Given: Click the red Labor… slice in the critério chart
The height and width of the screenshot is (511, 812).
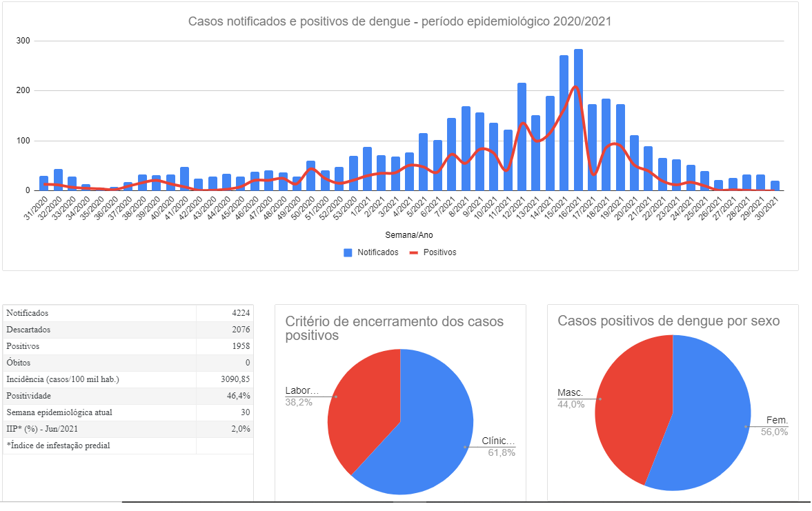Looking at the screenshot, I should coord(362,407).
